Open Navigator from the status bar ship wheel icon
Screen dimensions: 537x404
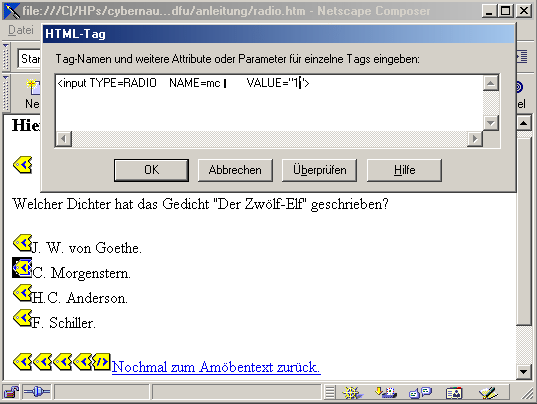pyautogui.click(x=352, y=392)
